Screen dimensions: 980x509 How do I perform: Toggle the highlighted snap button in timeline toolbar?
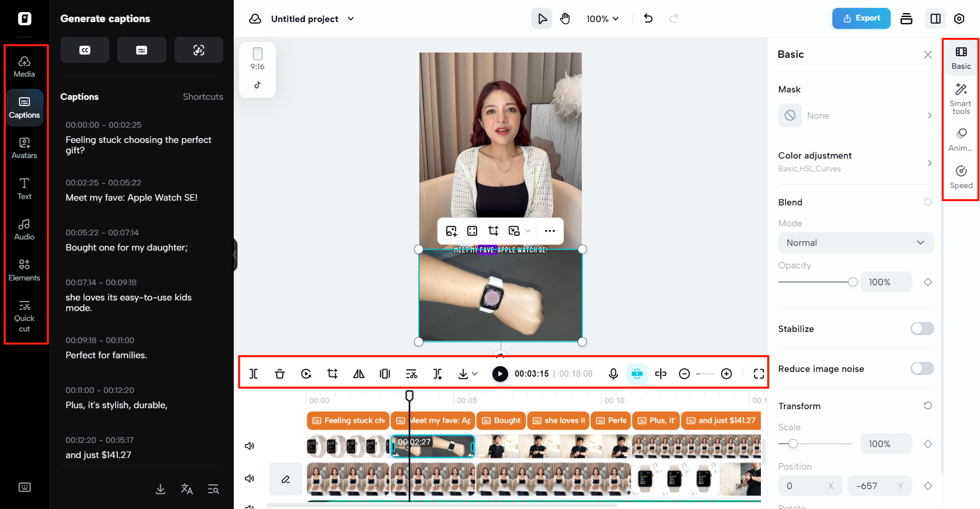coord(637,373)
